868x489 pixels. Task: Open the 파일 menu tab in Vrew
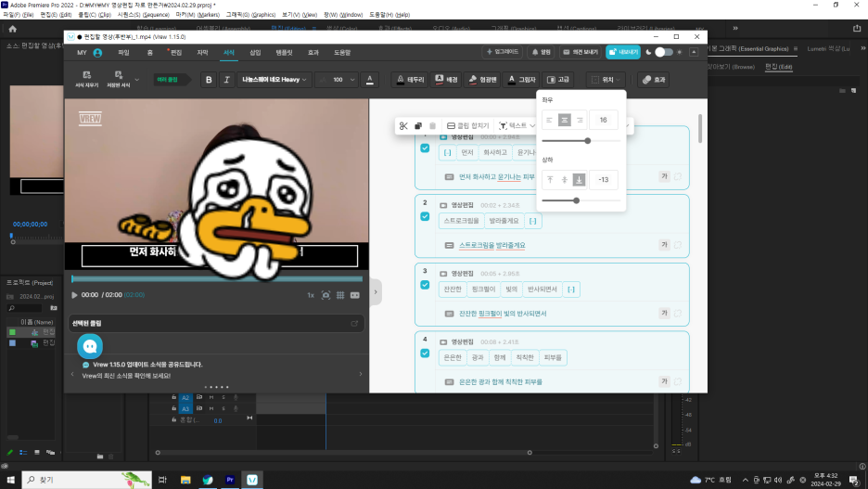click(x=123, y=53)
